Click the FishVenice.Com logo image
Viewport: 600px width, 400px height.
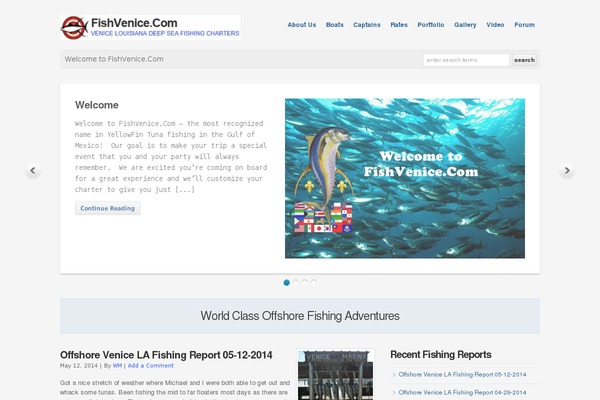tap(150, 28)
